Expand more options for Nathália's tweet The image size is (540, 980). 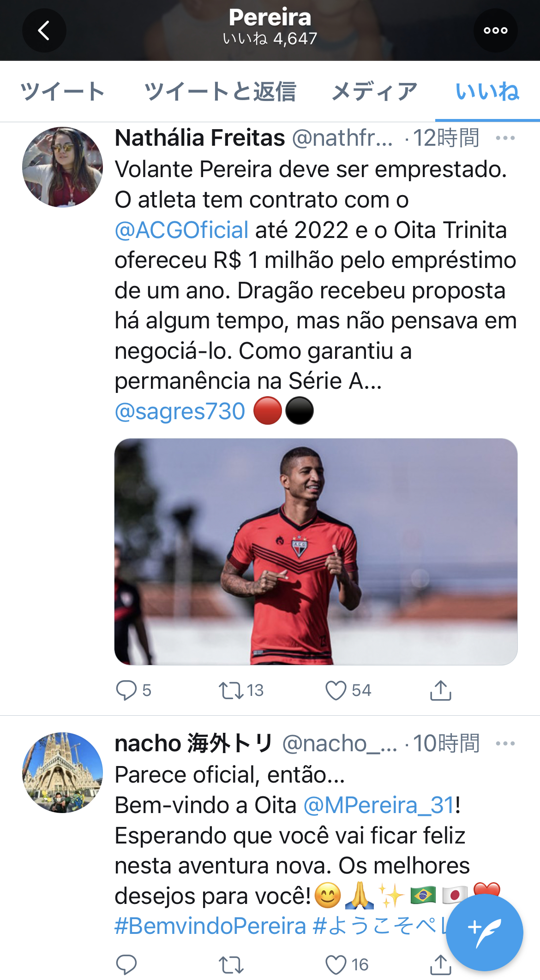(505, 138)
